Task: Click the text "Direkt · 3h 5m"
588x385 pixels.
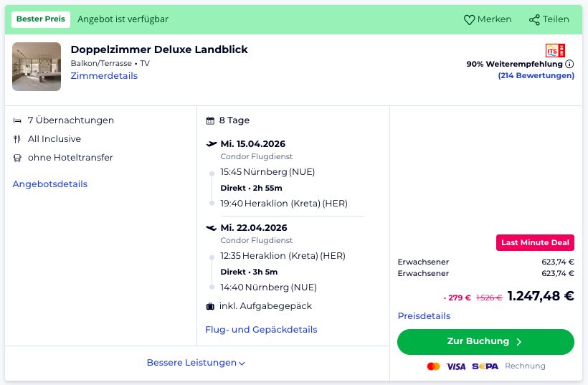Action: click(249, 272)
